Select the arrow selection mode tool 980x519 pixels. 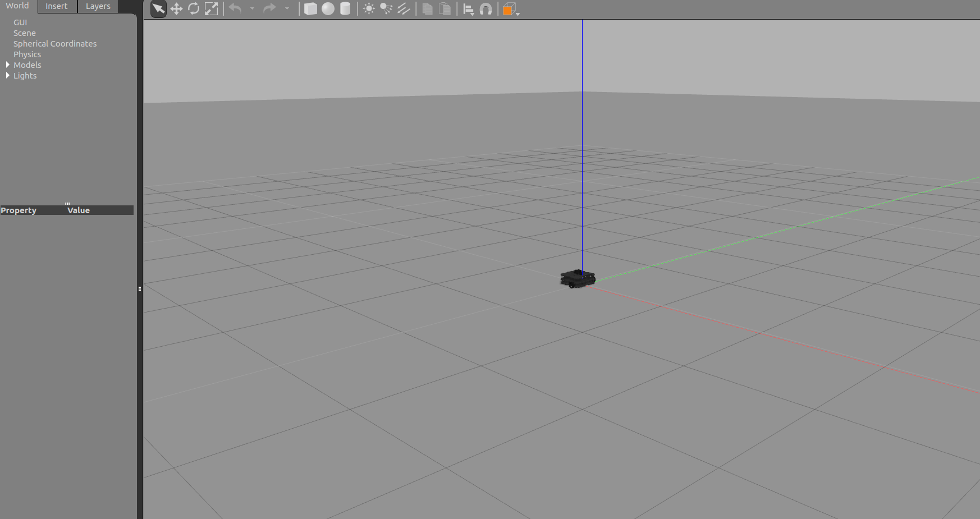[158, 9]
